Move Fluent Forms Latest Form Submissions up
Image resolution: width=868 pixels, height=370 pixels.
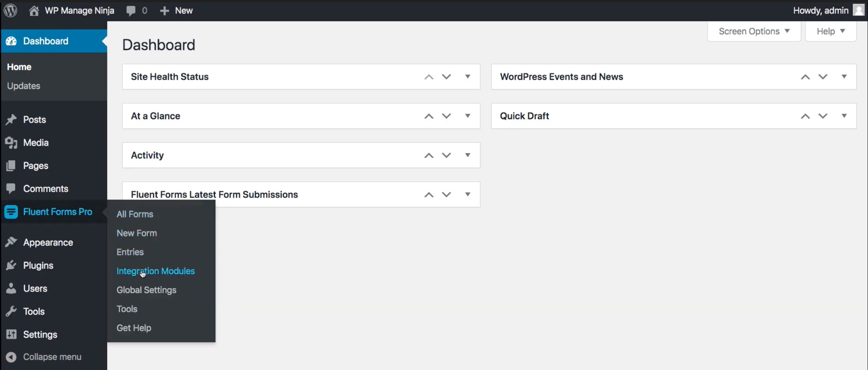(429, 195)
